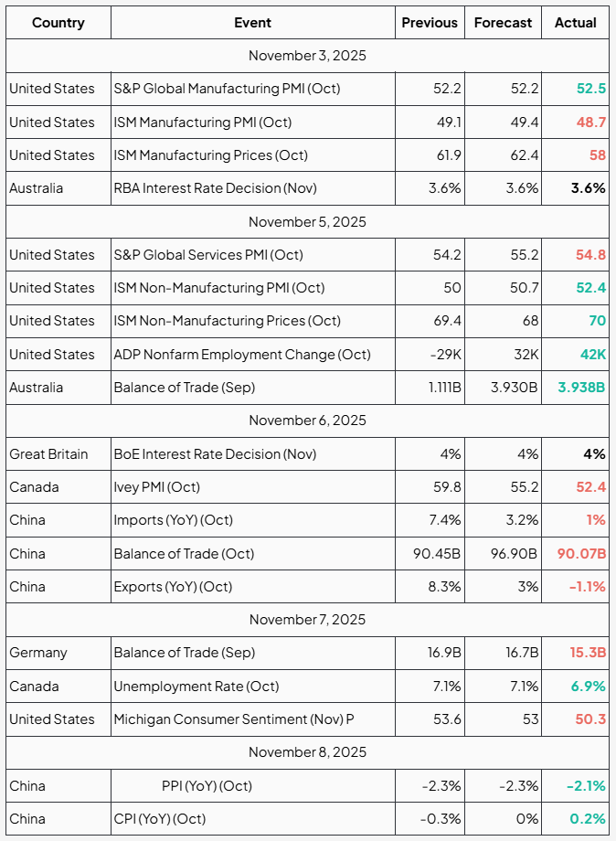Select the November 3, 2025 date row
616x841 pixels.
[307, 56]
